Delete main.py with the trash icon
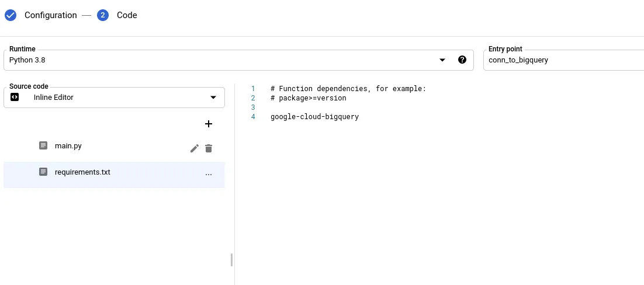 point(209,148)
